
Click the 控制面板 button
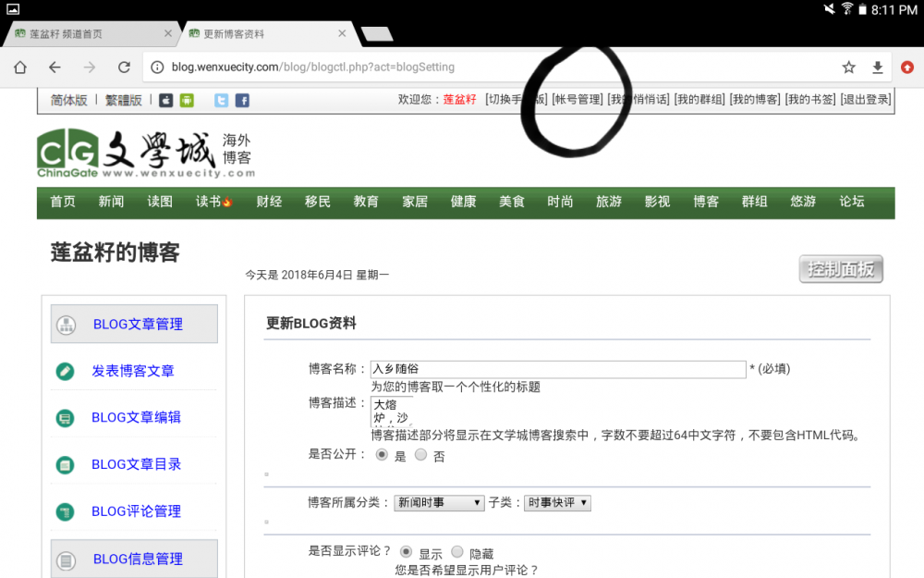pyautogui.click(x=841, y=269)
